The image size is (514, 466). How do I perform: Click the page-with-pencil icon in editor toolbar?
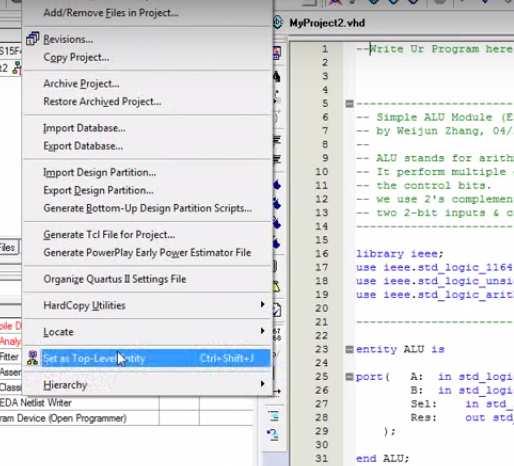[x=277, y=310]
